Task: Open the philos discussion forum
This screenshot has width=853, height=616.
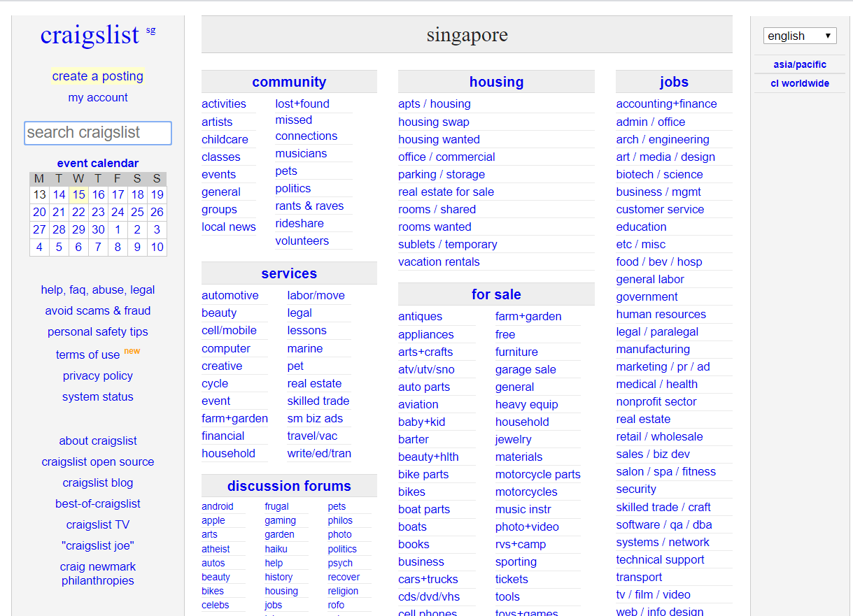Action: [x=340, y=520]
